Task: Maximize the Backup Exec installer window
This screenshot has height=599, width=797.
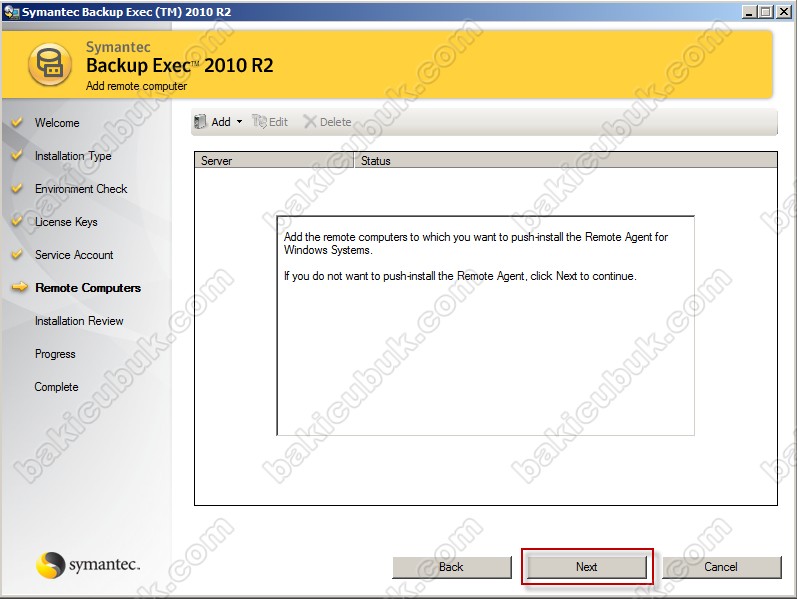Action: click(766, 12)
